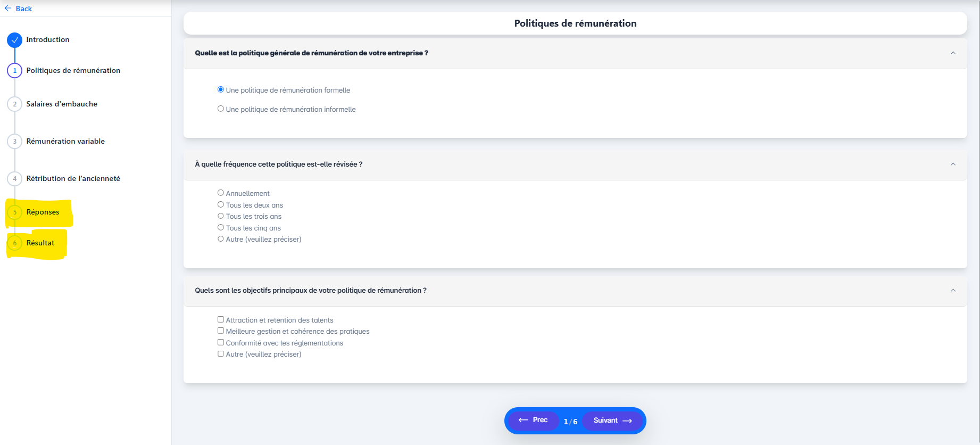Click the "Prec" previous button
The image size is (980, 445).
click(533, 421)
